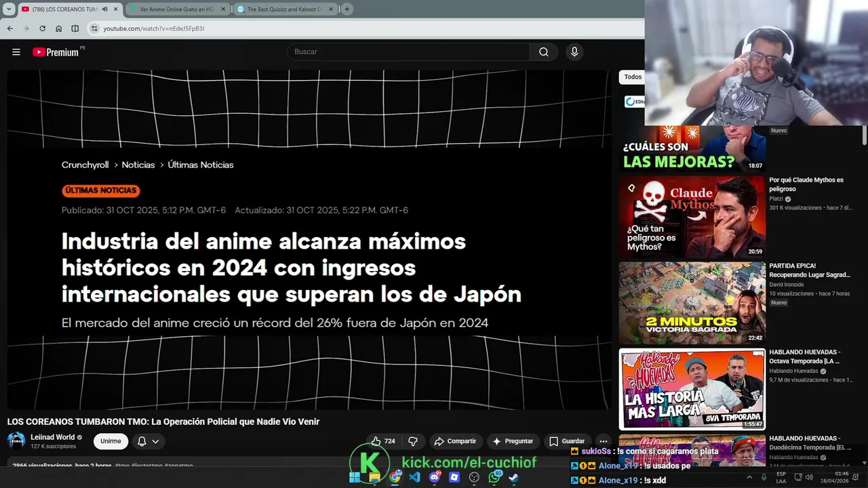Open David Ironside channel name
The height and width of the screenshot is (488, 868).
pos(787,285)
